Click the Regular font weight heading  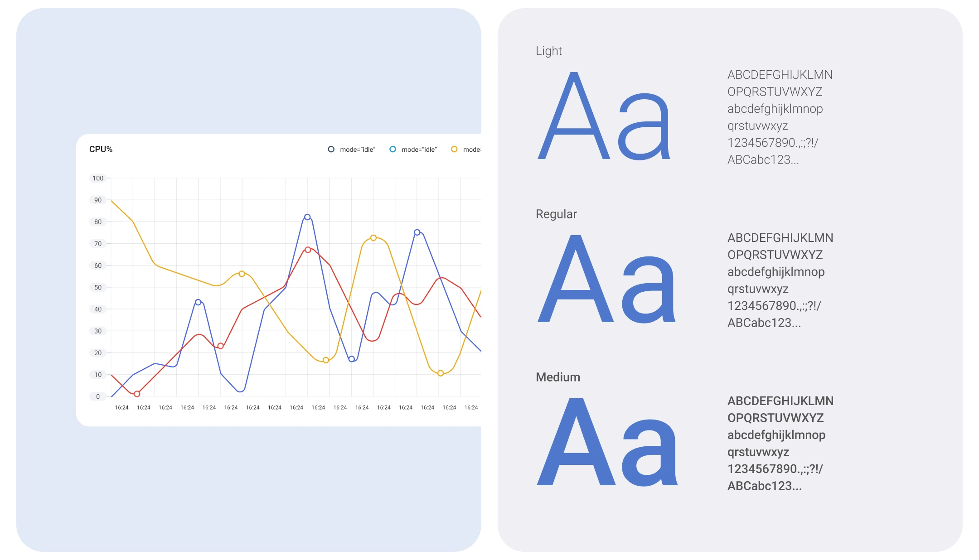[x=556, y=214]
